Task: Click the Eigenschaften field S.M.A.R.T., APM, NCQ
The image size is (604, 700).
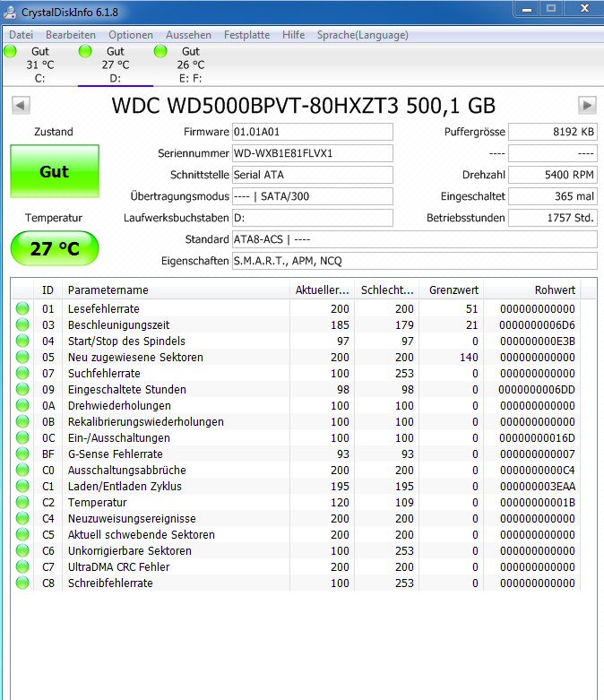Action: pos(415,261)
